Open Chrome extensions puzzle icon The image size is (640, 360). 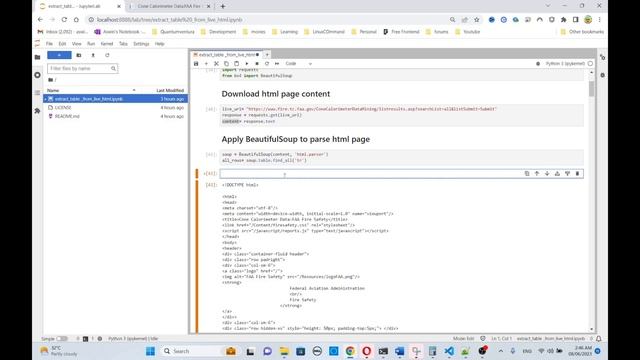point(564,20)
